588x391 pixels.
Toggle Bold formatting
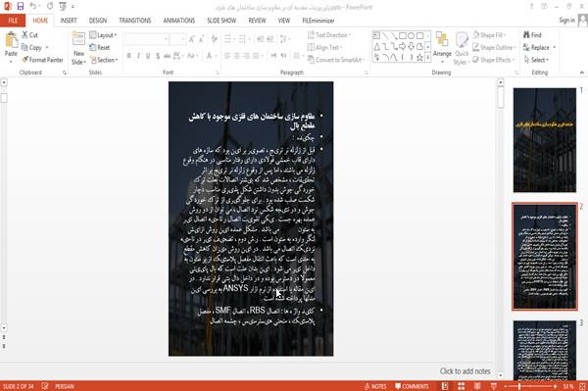point(129,56)
